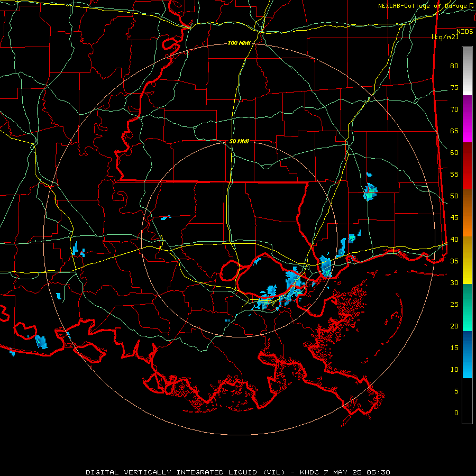Select the 5 value on the legend
Viewport: 476px width, 476px height.
[x=456, y=391]
